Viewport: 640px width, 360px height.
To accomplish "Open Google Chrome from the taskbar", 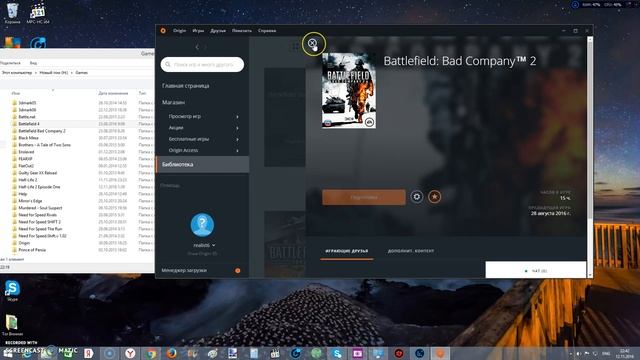I will click(x=151, y=353).
